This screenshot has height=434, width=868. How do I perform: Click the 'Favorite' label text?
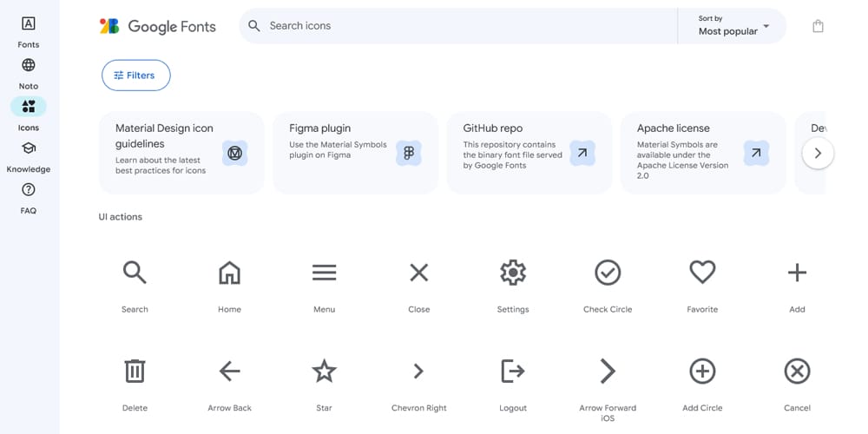point(702,310)
